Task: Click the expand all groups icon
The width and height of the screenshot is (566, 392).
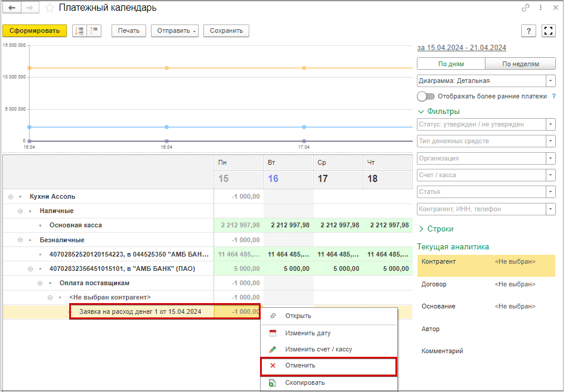Action: (x=79, y=30)
